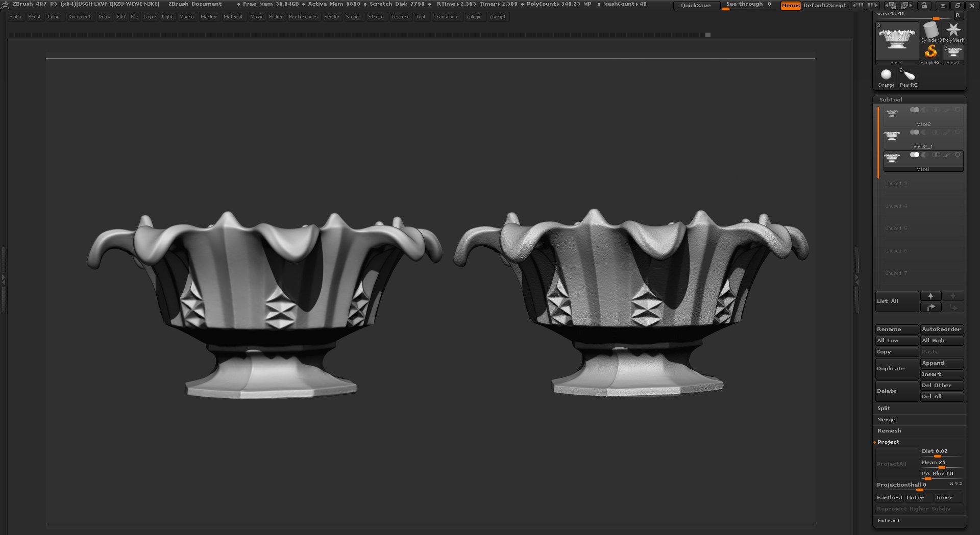This screenshot has width=980, height=535.
Task: Click the QuickSave button
Action: tap(695, 6)
